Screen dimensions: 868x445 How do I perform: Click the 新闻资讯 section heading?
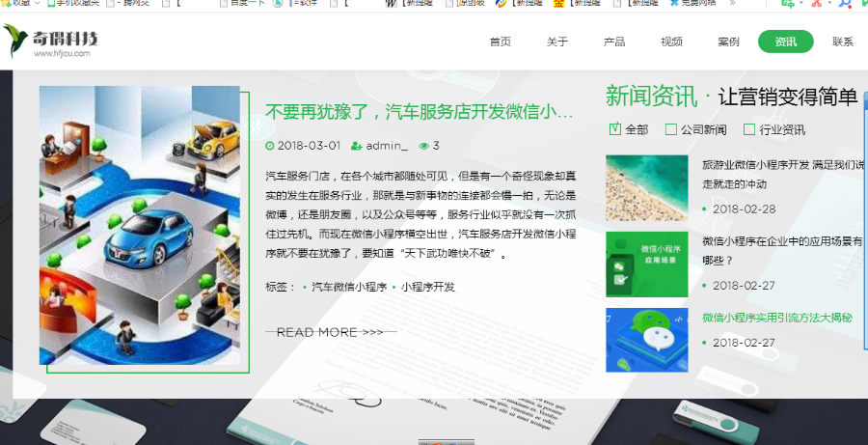point(651,96)
